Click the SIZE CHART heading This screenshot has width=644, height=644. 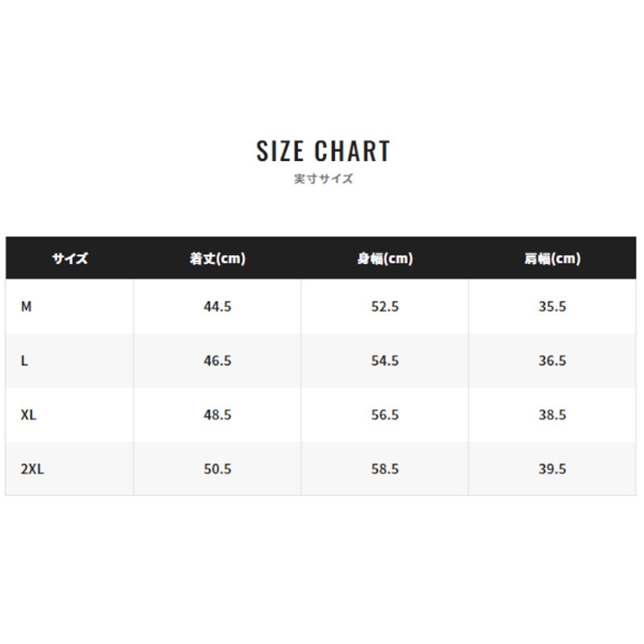click(x=323, y=151)
